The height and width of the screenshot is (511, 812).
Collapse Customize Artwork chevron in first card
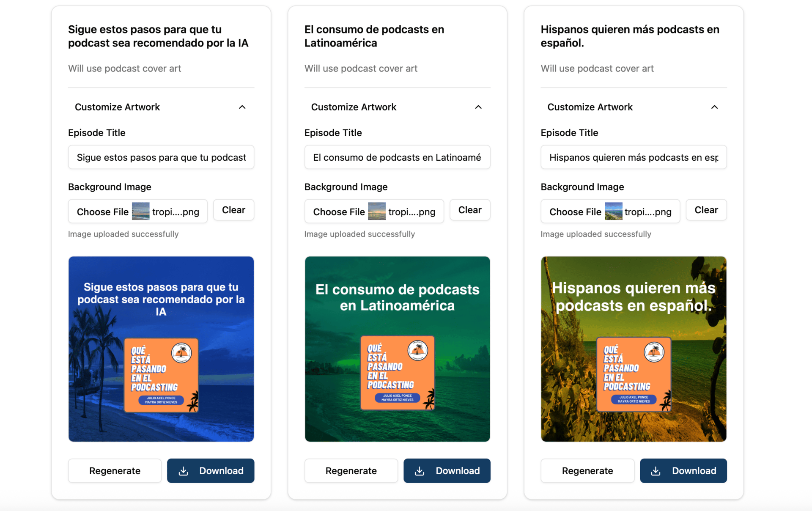tap(242, 107)
